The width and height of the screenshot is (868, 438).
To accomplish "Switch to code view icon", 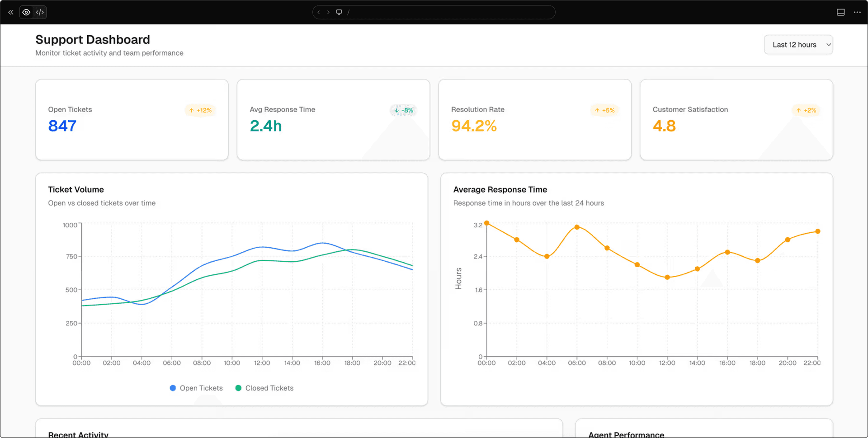I will [x=40, y=12].
